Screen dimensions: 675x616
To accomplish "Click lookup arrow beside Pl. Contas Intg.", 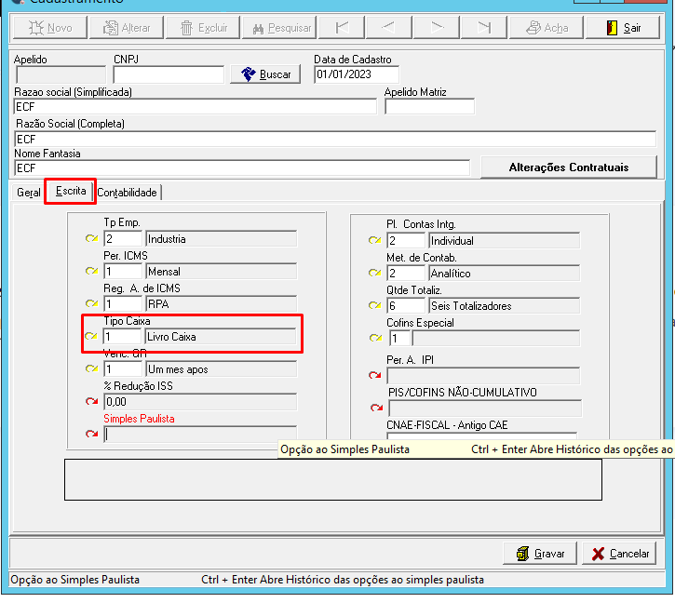I will pyautogui.click(x=375, y=240).
